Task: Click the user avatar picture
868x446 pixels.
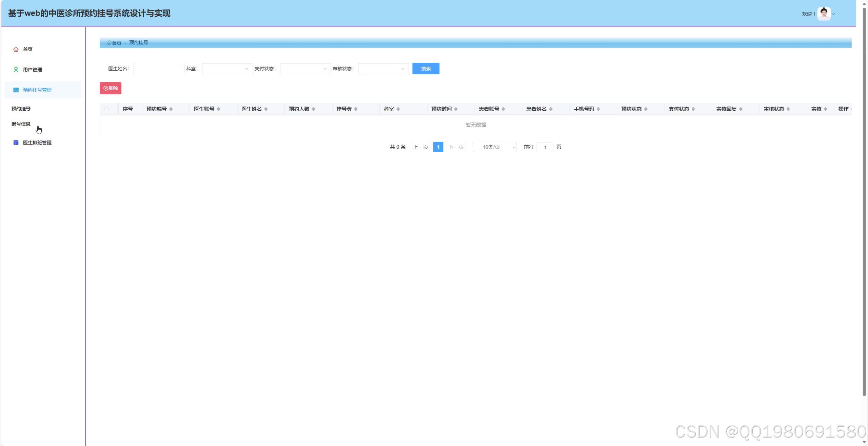Action: click(824, 14)
